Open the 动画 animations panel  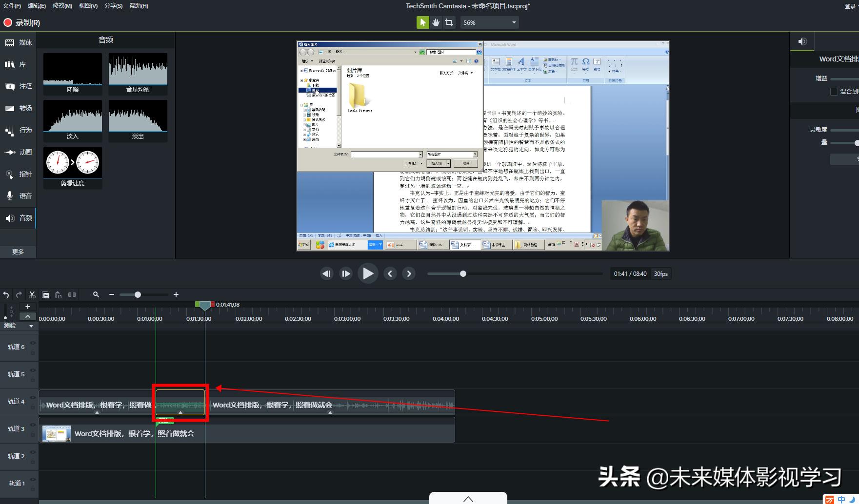click(18, 152)
